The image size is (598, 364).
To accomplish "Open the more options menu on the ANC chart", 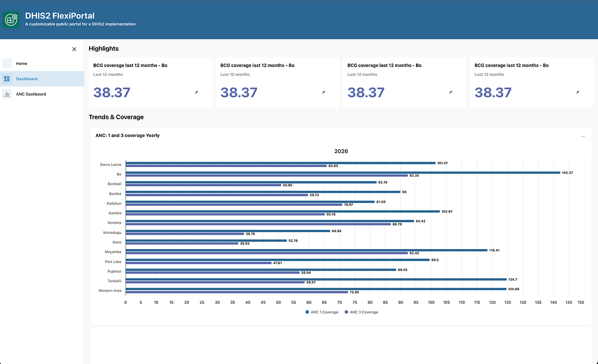I will pyautogui.click(x=583, y=137).
